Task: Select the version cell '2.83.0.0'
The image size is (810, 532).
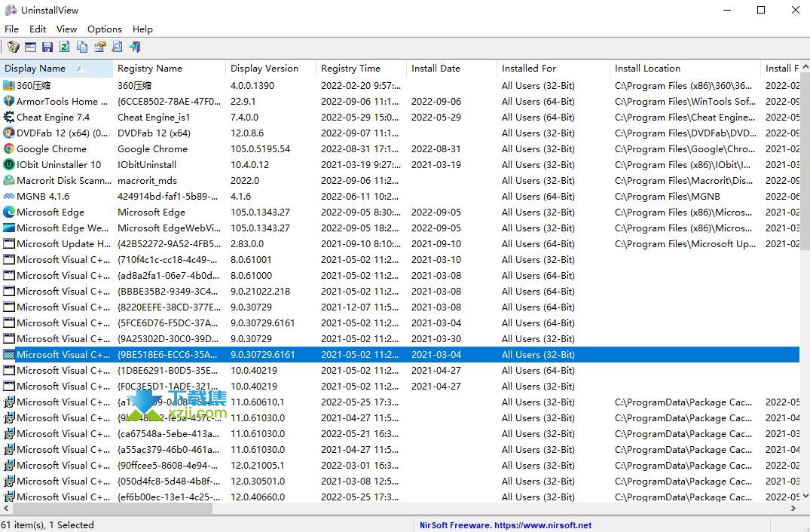Action: pyautogui.click(x=247, y=244)
